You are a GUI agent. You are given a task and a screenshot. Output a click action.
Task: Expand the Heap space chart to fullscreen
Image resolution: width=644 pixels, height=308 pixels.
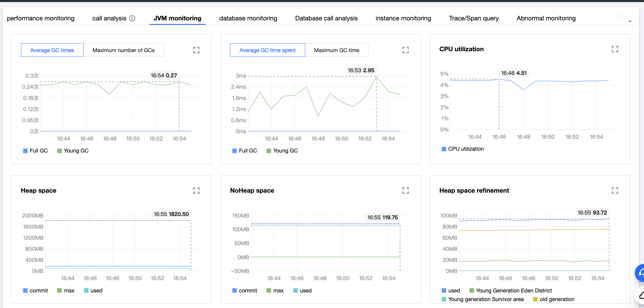click(196, 191)
